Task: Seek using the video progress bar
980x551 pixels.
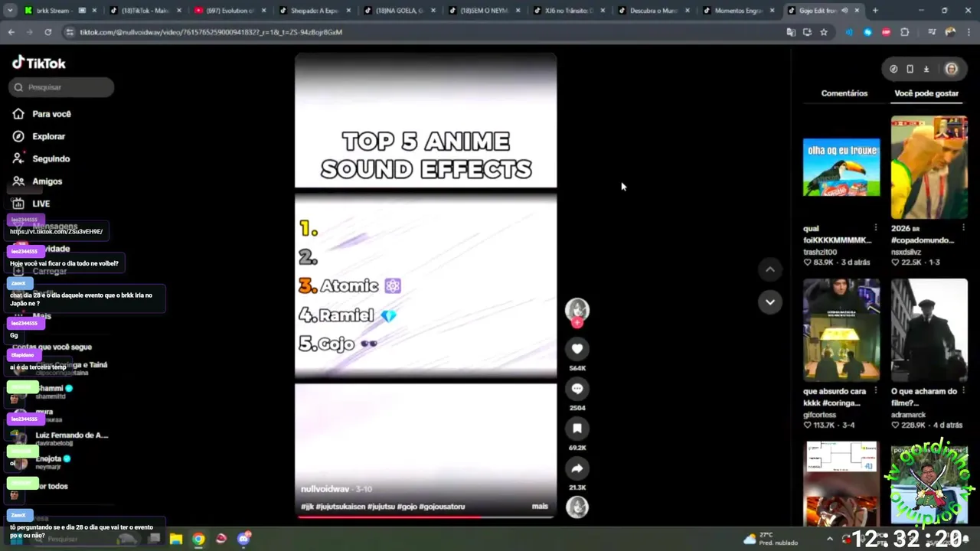Action: click(x=426, y=517)
